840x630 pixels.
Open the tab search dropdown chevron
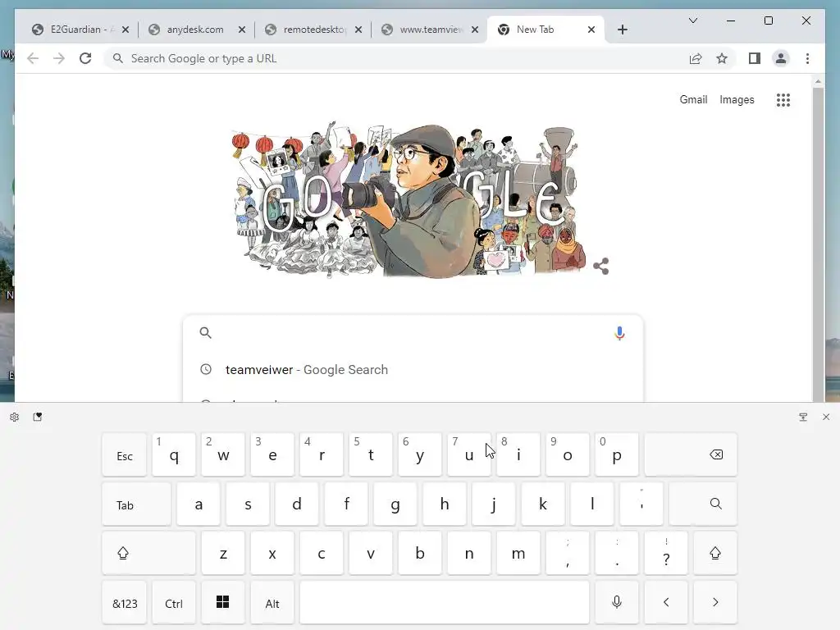pyautogui.click(x=692, y=21)
